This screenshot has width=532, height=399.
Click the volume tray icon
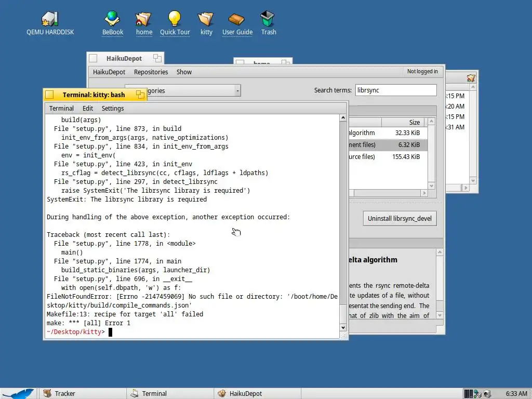point(487,394)
